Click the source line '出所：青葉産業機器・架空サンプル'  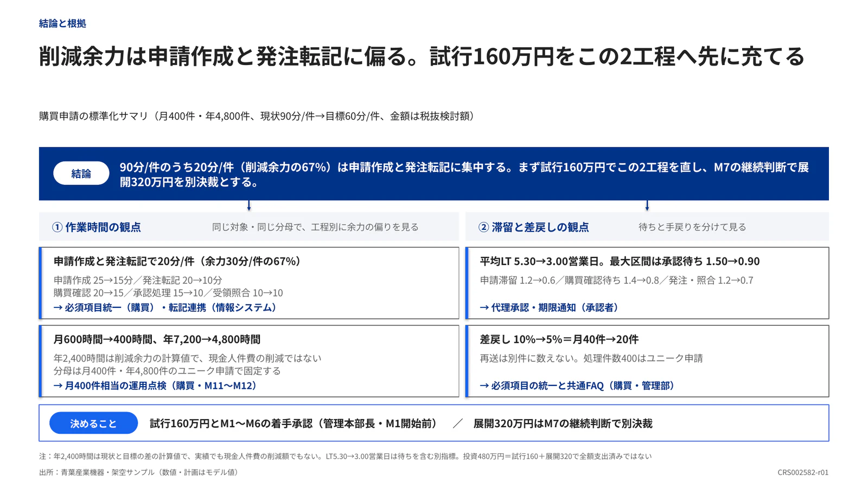[141, 472]
